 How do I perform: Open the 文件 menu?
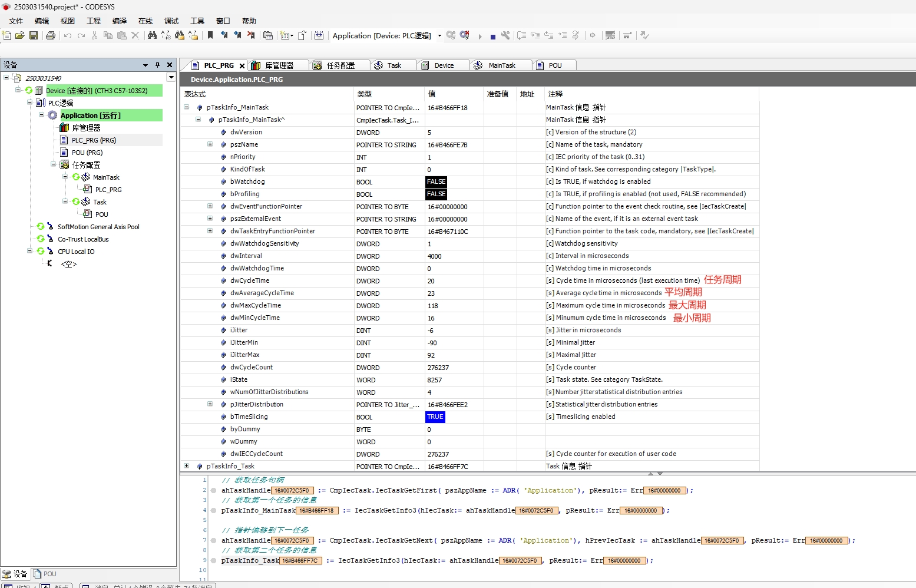point(16,21)
